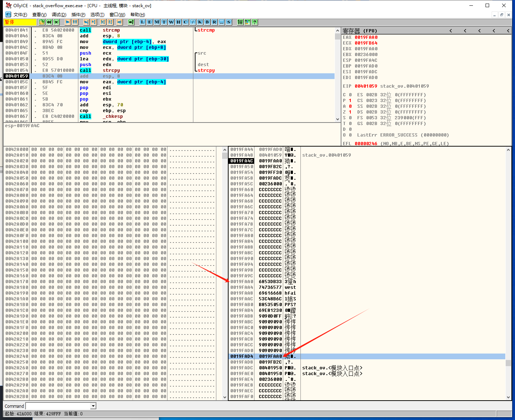Select stack entry at address 0019FAA0
The height and width of the screenshot is (420, 515).
tap(242, 282)
